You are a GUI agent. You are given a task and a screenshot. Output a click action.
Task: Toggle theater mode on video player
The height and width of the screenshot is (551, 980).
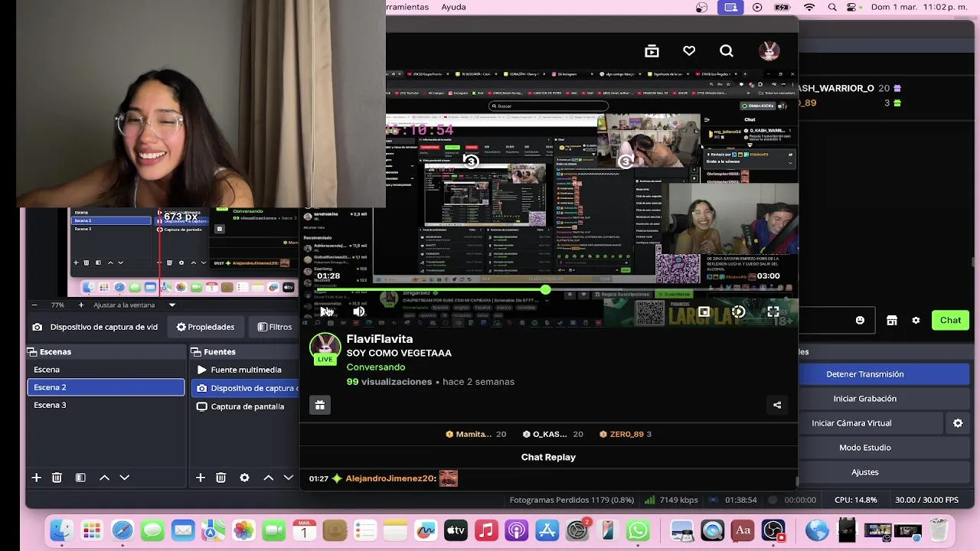click(x=704, y=311)
